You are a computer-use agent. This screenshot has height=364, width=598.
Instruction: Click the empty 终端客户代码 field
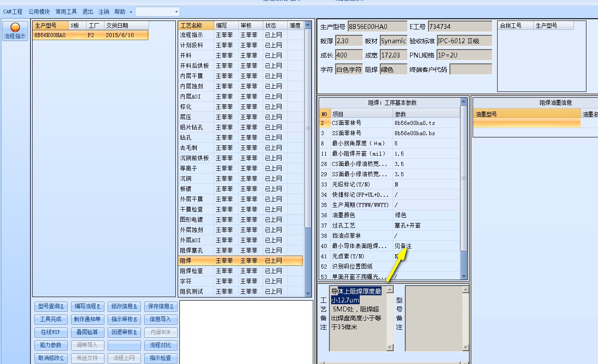pos(471,69)
